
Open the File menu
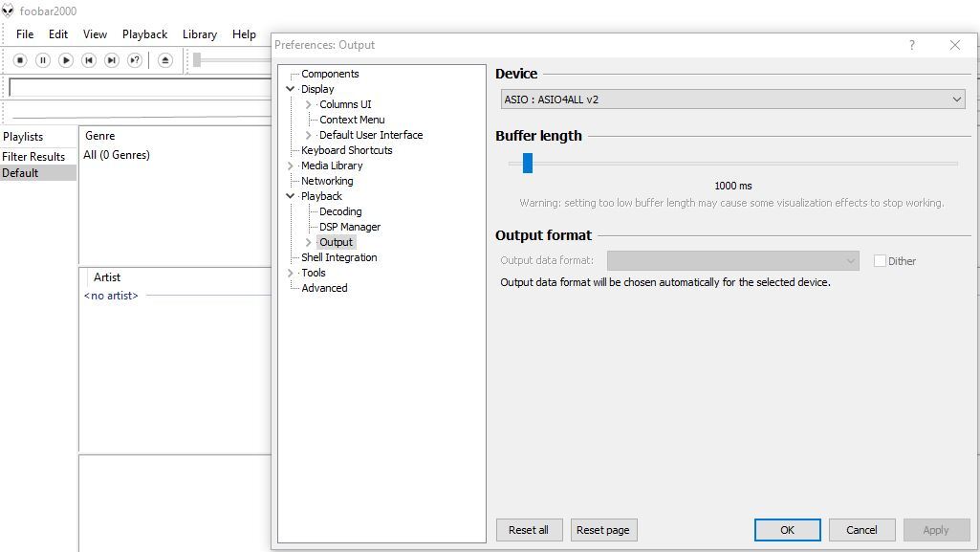25,34
